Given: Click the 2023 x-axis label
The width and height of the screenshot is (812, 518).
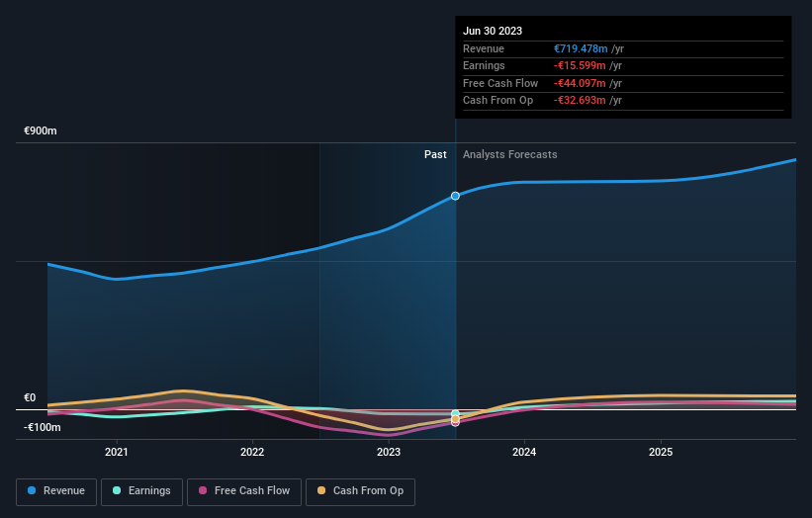Looking at the screenshot, I should point(389,452).
